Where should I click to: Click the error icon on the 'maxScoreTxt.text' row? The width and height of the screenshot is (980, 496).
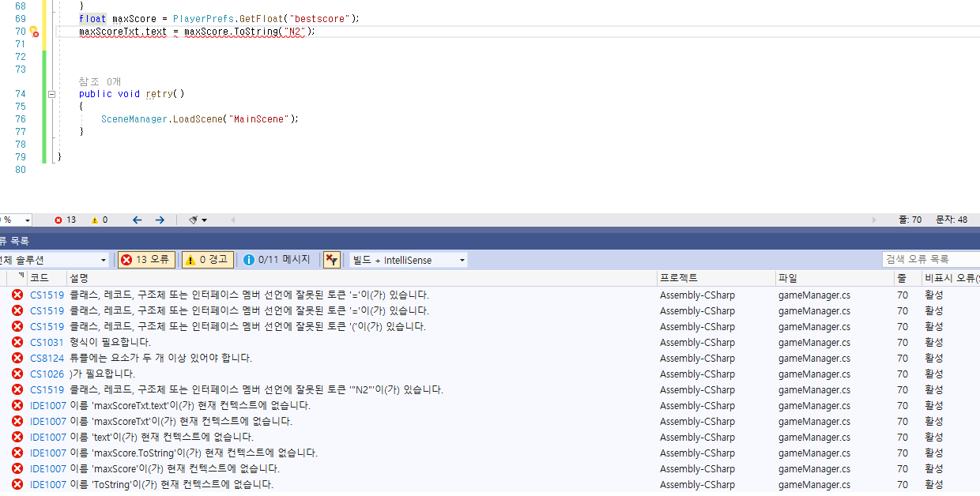click(17, 405)
